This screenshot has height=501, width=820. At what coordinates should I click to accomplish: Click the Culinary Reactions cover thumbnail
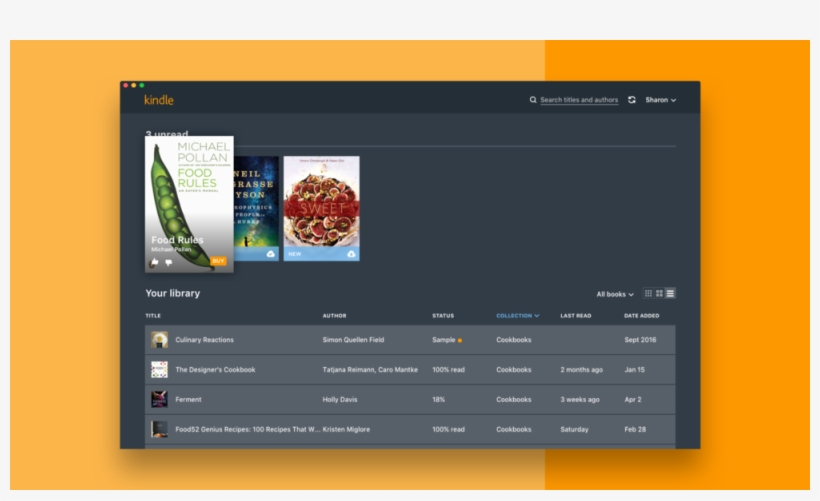pos(160,339)
